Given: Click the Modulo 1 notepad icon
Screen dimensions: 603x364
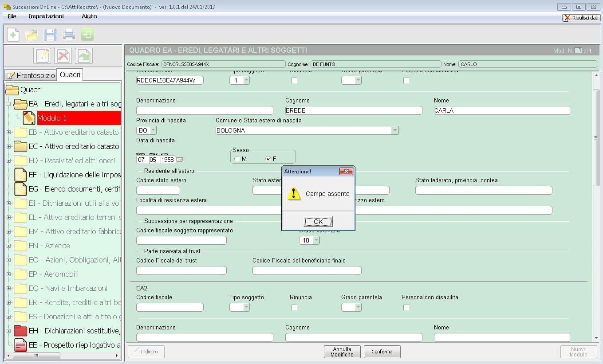Looking at the screenshot, I should point(29,118).
